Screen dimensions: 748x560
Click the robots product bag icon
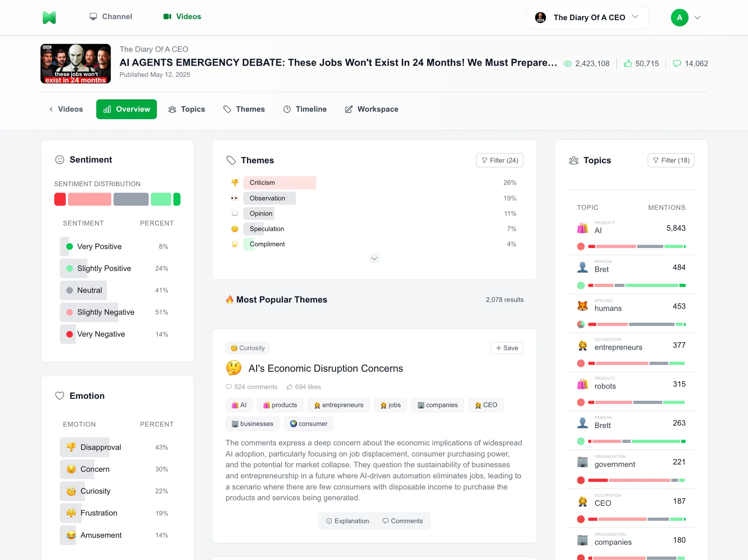[583, 384]
